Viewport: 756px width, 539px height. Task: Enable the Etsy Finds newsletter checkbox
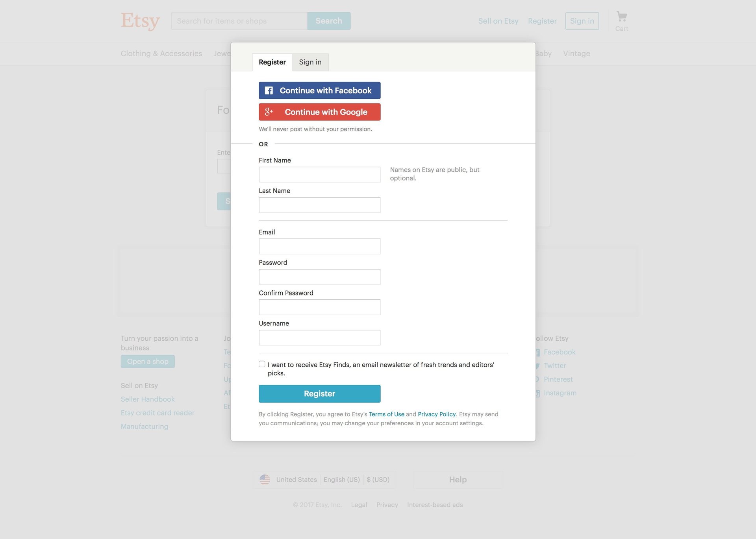261,364
